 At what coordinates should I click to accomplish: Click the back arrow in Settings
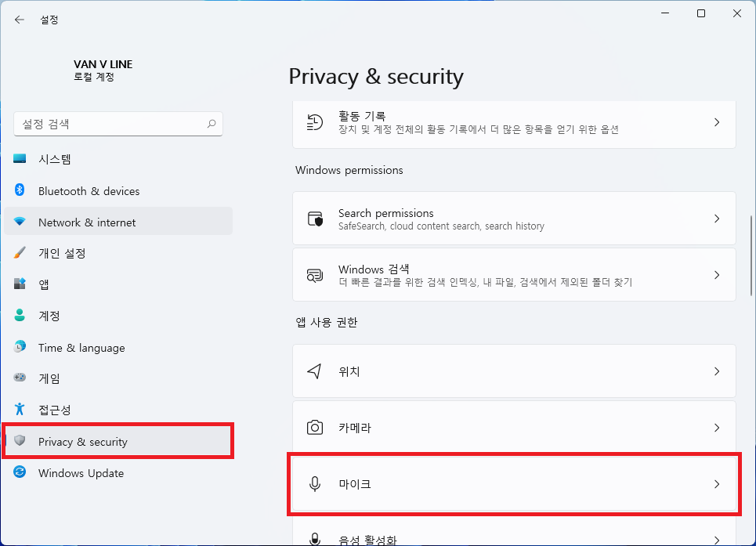point(20,20)
